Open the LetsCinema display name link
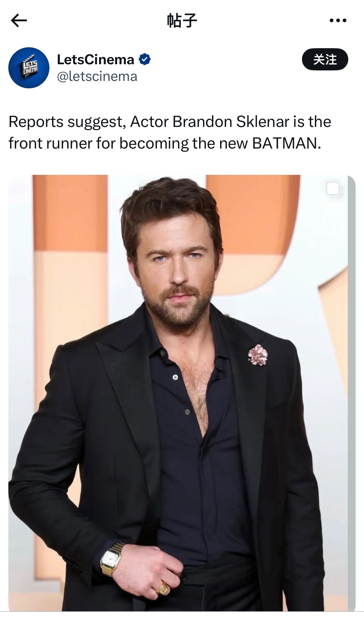The width and height of the screenshot is (364, 619). 95,59
